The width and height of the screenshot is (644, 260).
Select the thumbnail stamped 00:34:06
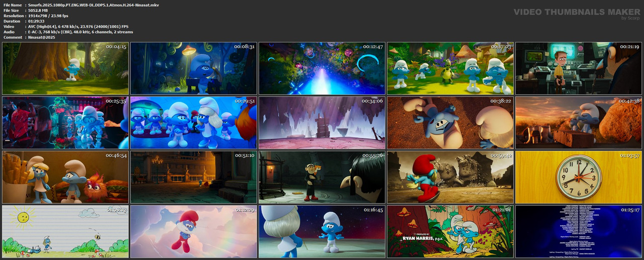pyautogui.click(x=322, y=123)
